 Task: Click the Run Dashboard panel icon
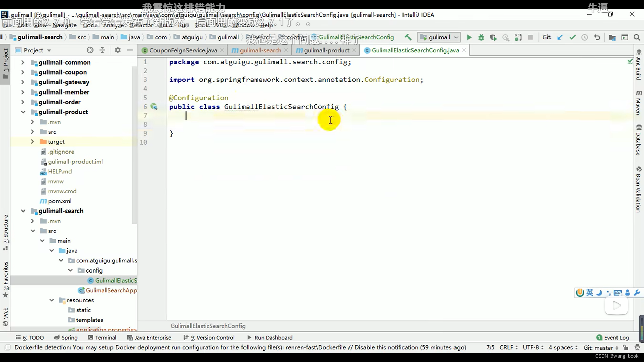(249, 337)
